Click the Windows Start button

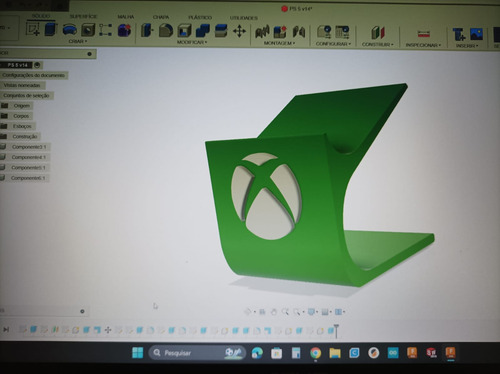pyautogui.click(x=137, y=353)
